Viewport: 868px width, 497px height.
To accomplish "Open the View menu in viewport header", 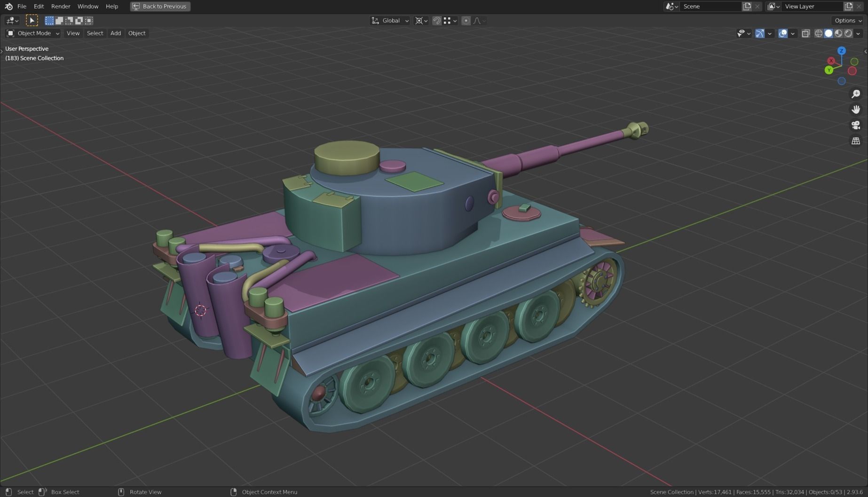I will pos(73,33).
